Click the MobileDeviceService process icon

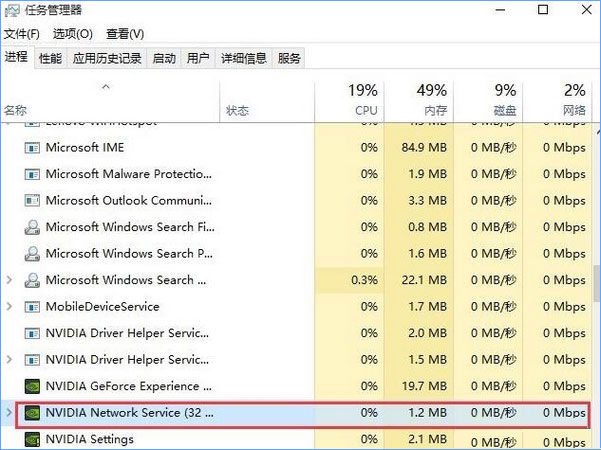(x=31, y=306)
